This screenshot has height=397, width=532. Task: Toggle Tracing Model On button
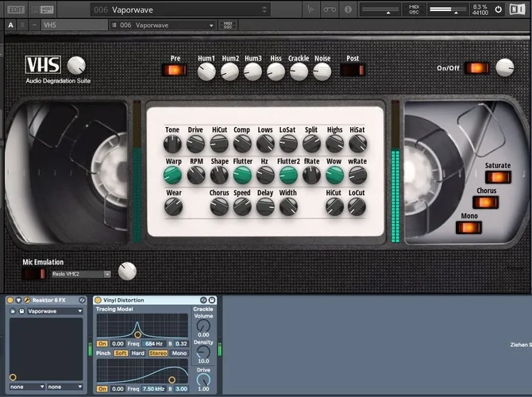pyautogui.click(x=102, y=343)
